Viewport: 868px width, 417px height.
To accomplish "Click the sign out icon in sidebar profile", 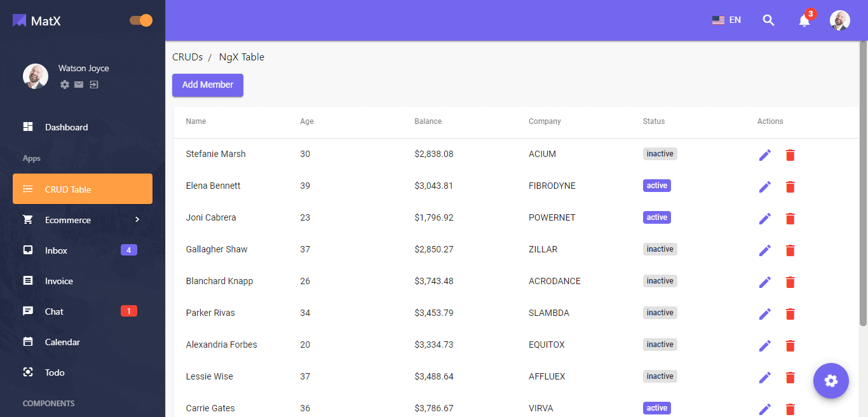I will point(94,85).
